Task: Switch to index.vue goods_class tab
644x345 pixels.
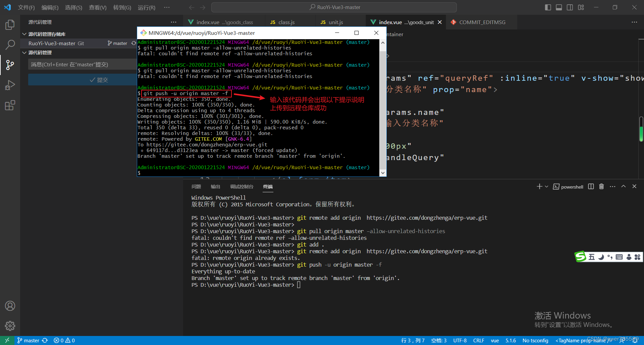Action: tap(224, 22)
